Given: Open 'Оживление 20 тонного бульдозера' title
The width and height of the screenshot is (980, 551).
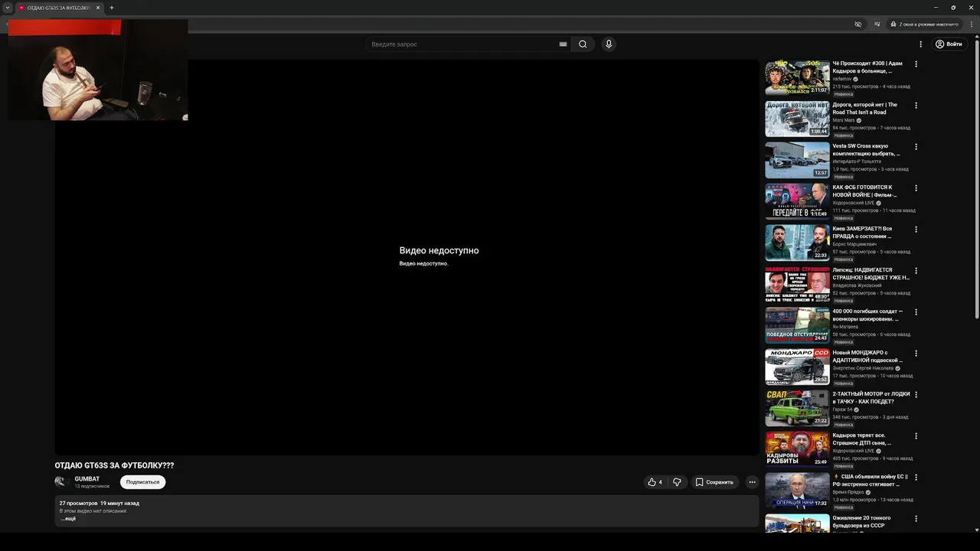Looking at the screenshot, I should click(862, 522).
